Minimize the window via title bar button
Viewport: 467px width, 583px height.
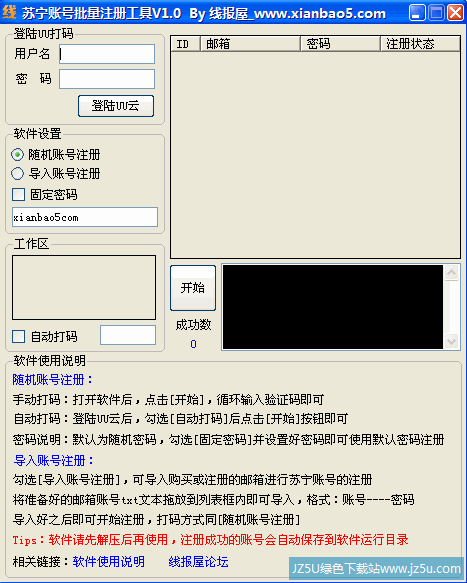[x=417, y=13]
